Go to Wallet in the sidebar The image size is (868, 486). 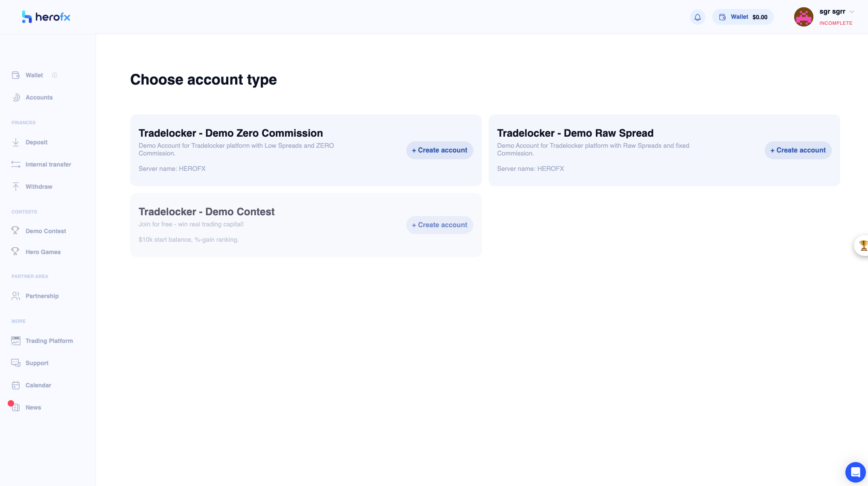[34, 75]
